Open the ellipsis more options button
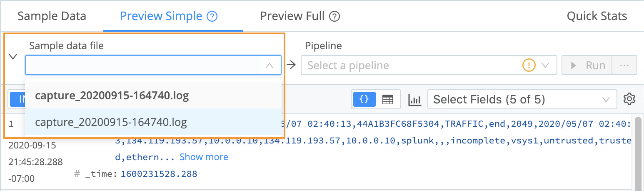This screenshot has width=644, height=191. point(624,65)
